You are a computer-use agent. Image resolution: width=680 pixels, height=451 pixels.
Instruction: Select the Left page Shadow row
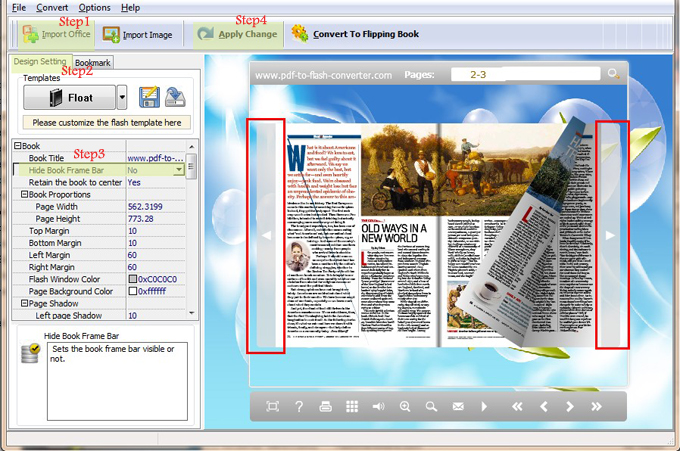[x=99, y=315]
